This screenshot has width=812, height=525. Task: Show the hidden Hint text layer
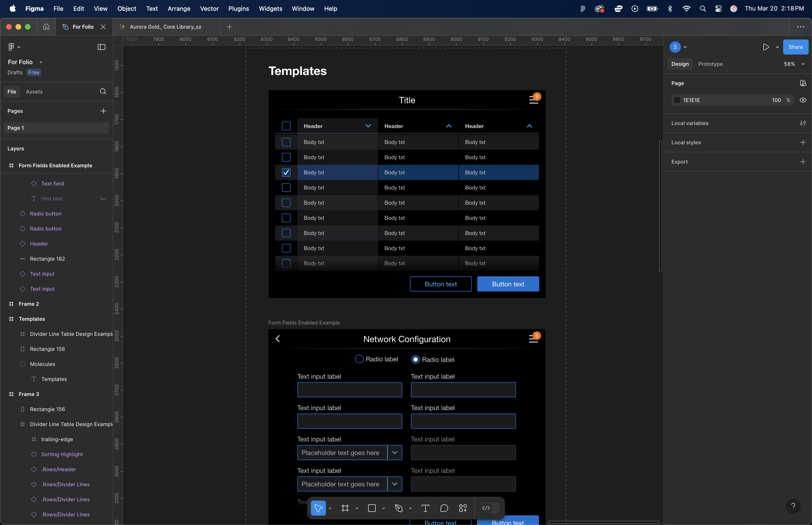tap(103, 199)
